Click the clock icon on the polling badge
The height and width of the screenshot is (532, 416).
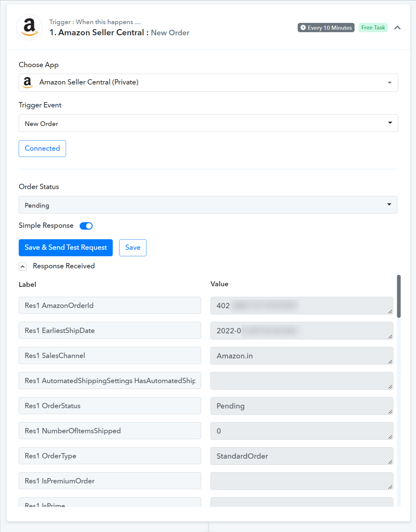pos(303,28)
